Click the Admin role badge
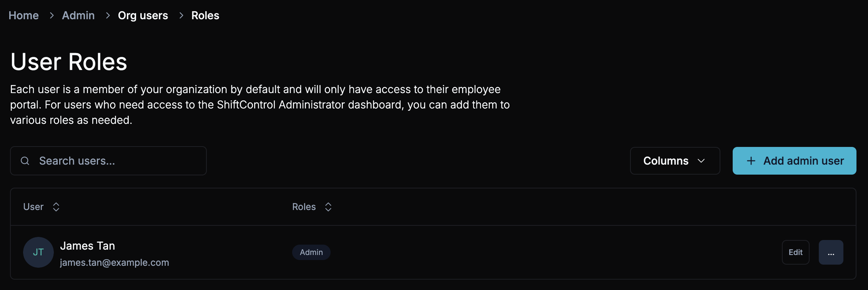 click(x=311, y=252)
